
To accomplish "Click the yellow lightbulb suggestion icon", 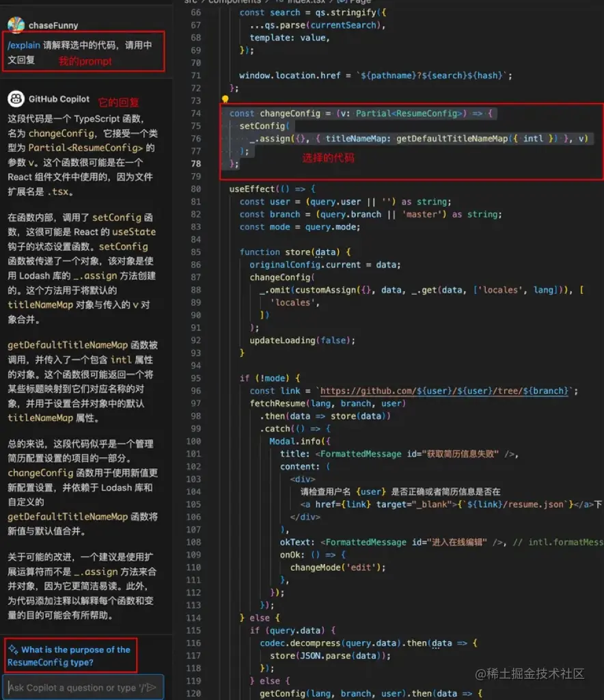I will pos(225,99).
